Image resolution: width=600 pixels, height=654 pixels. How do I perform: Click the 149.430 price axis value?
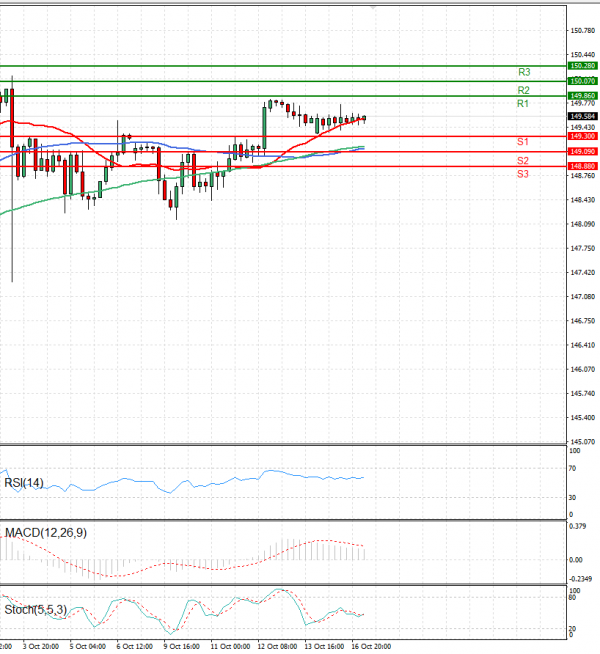(x=582, y=127)
